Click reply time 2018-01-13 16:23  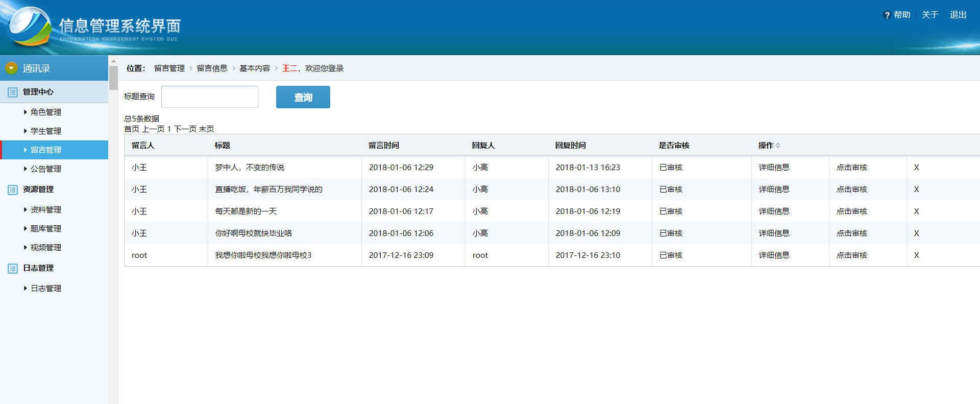(x=588, y=168)
